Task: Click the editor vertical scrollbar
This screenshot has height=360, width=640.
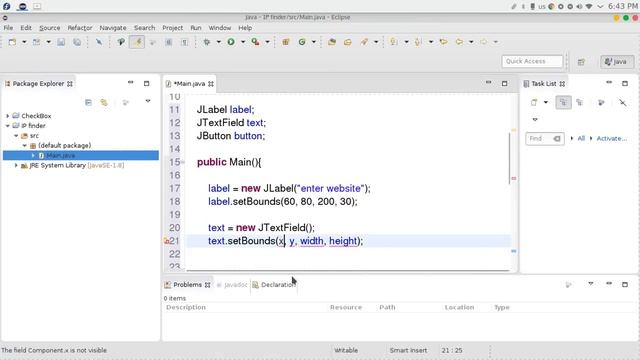Action: click(x=509, y=158)
